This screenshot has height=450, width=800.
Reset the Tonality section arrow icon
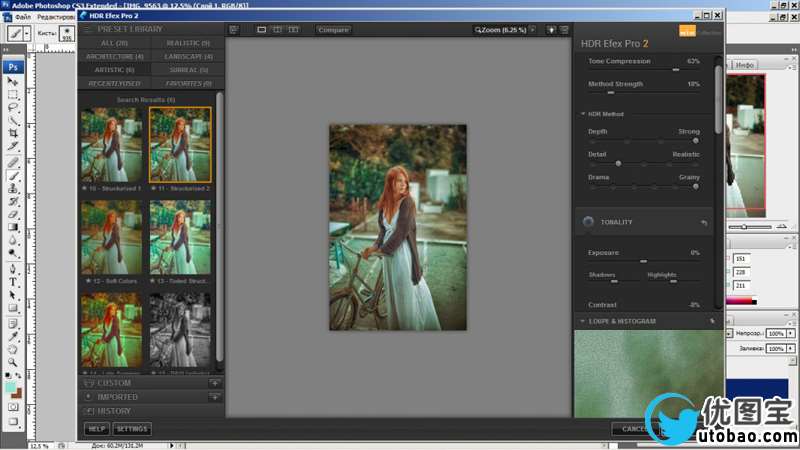point(705,222)
